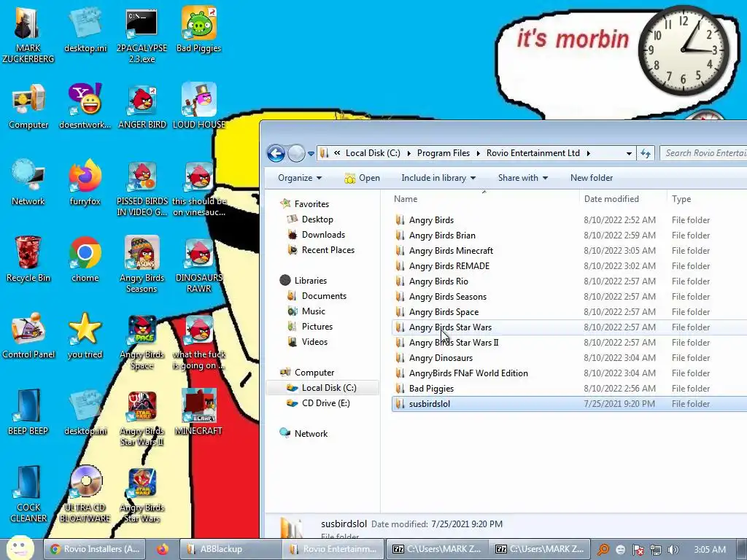Sort by the Date modified column header

[623, 199]
